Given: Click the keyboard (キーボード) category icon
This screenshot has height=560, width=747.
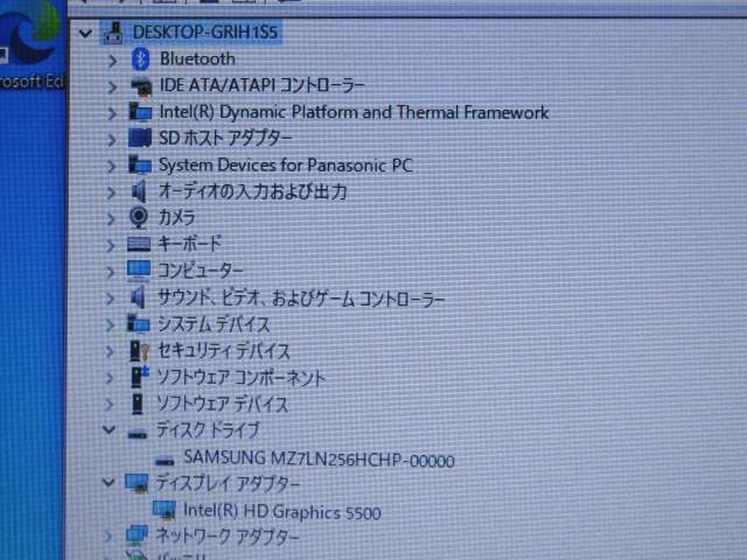Looking at the screenshot, I should pyautogui.click(x=139, y=244).
